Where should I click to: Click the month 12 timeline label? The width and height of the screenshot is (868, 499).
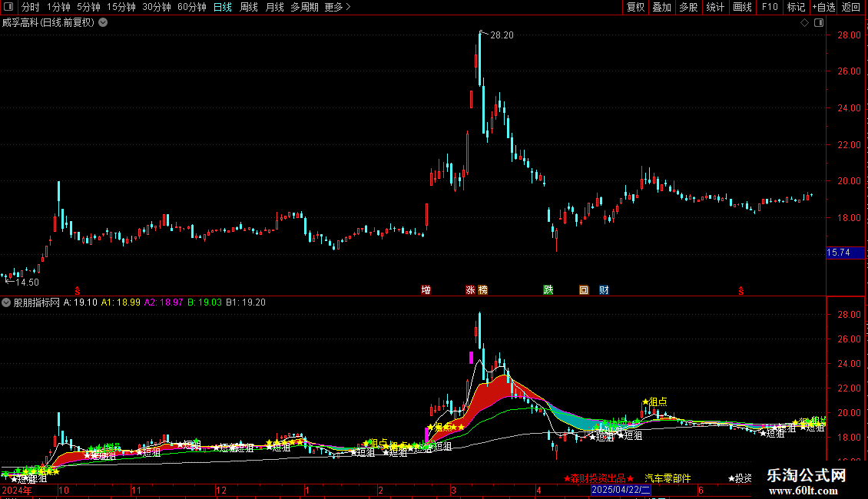[x=221, y=490]
